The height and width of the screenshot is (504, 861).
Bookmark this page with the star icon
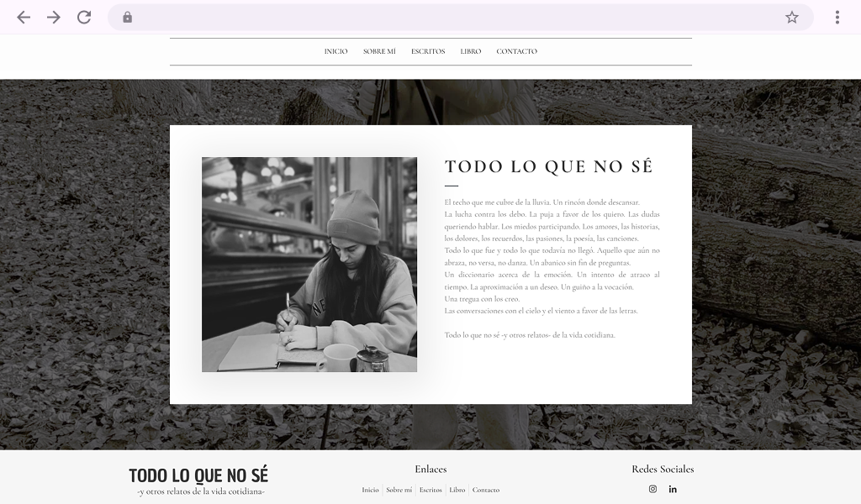tap(791, 16)
